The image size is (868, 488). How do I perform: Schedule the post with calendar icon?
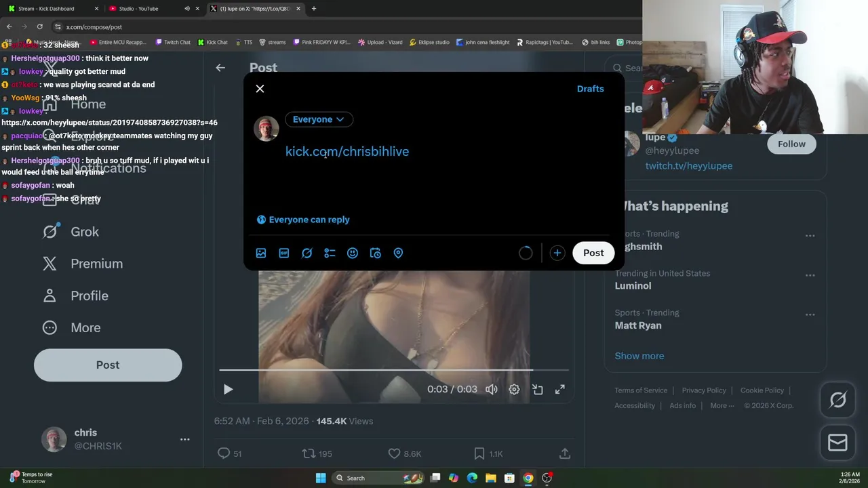pyautogui.click(x=376, y=253)
